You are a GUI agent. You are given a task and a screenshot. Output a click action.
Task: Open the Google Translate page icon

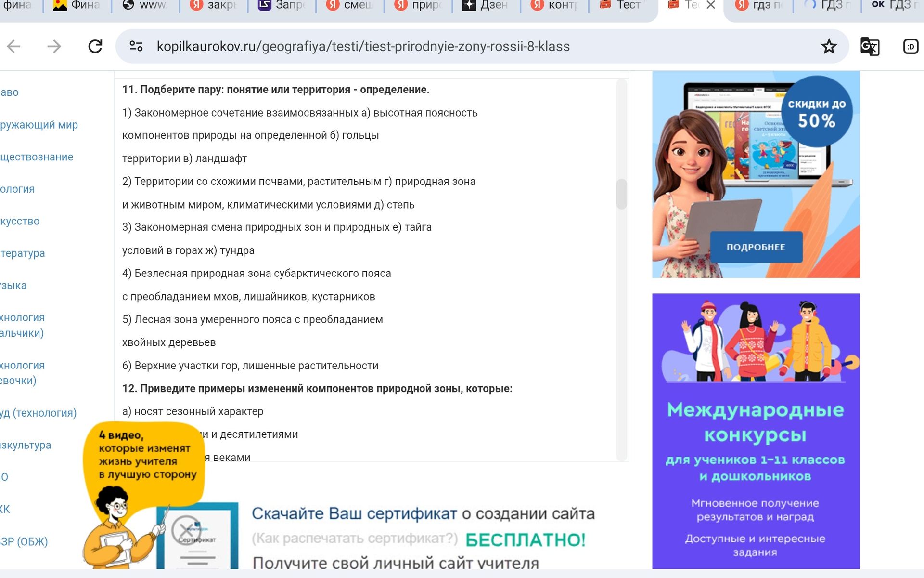(x=870, y=47)
